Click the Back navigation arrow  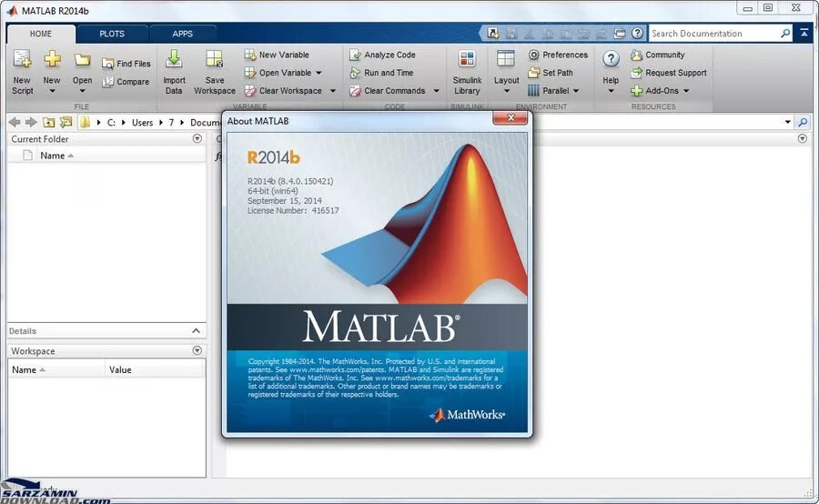(15, 122)
